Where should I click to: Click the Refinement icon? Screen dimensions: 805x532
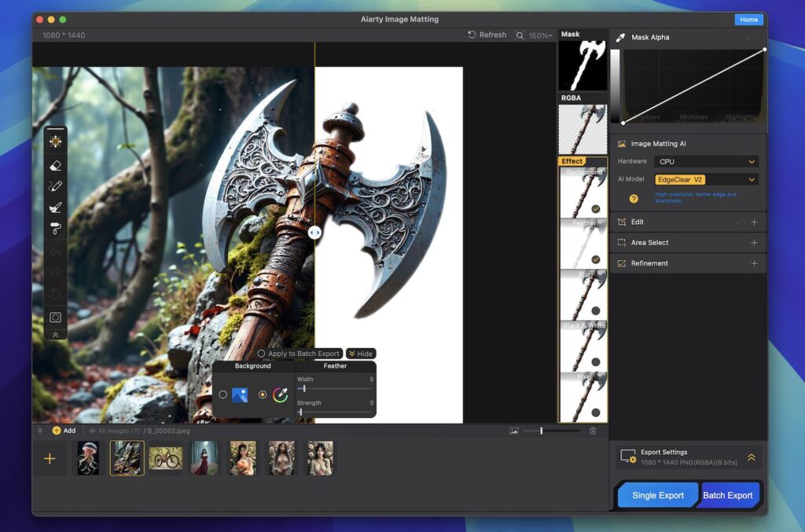(x=621, y=263)
